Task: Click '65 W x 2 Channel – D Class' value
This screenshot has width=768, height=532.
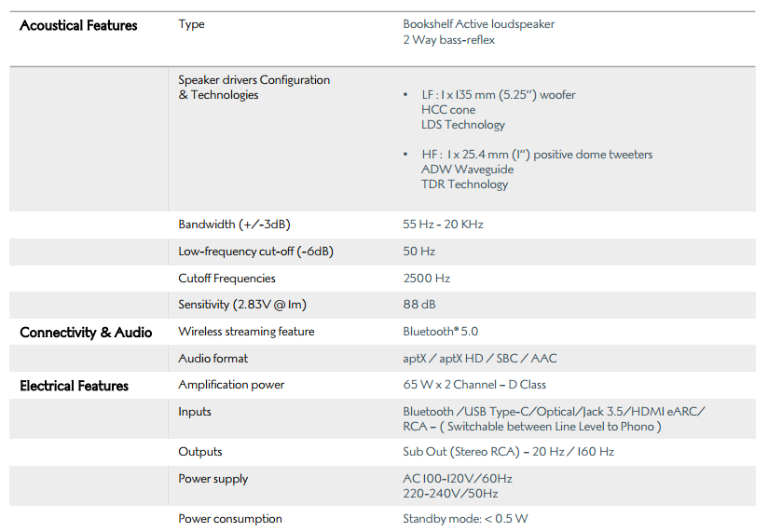Action: click(474, 385)
